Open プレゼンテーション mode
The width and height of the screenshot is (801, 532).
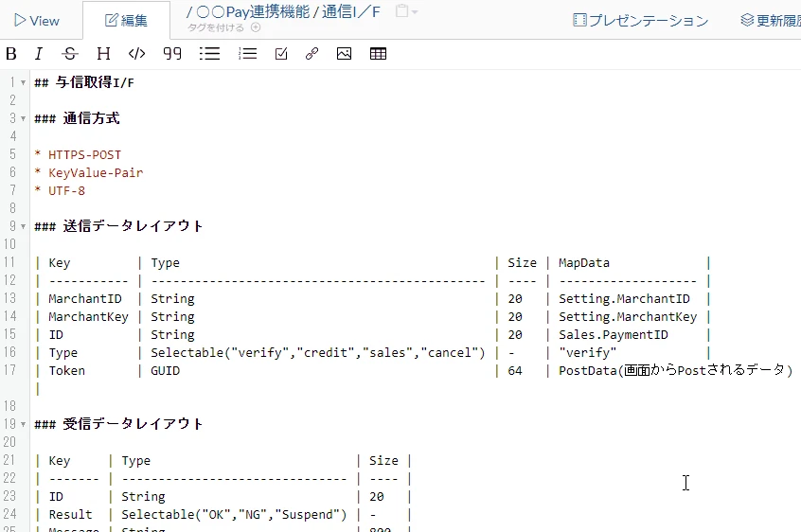[641, 21]
